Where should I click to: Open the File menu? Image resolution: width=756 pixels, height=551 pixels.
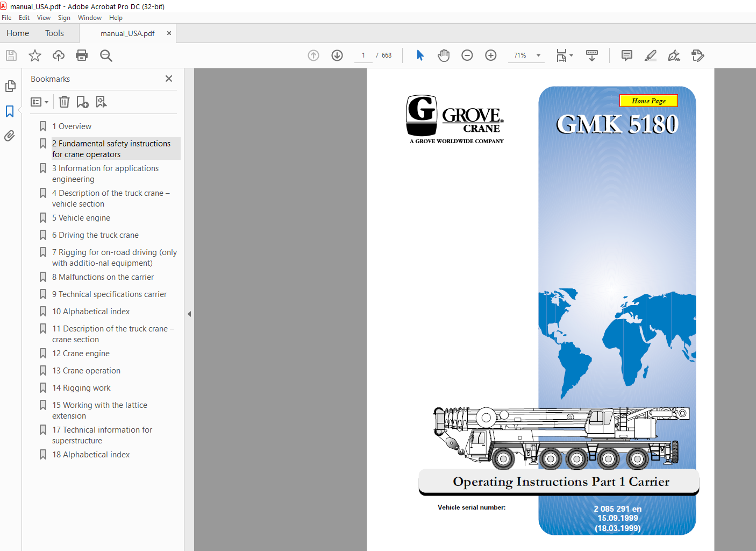point(6,18)
